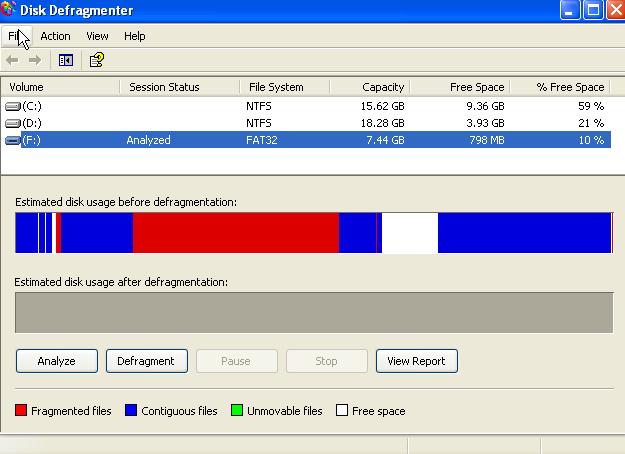Click NTFS cell in the D: row
This screenshot has width=625, height=454.
point(259,124)
